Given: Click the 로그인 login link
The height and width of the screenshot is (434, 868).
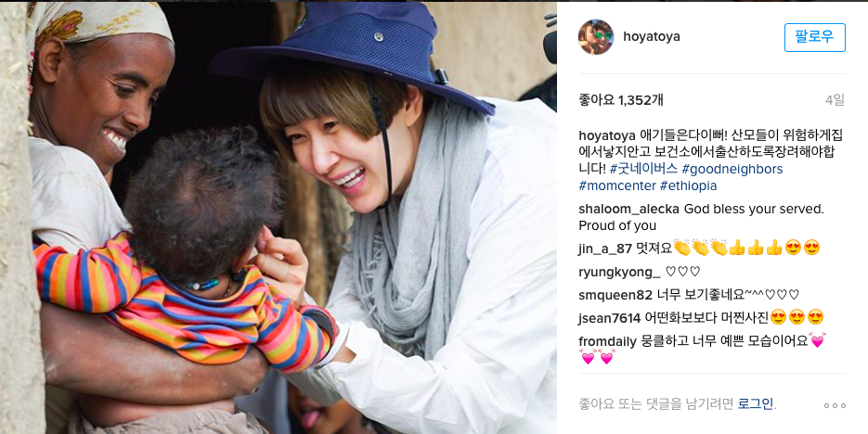Looking at the screenshot, I should (x=756, y=403).
